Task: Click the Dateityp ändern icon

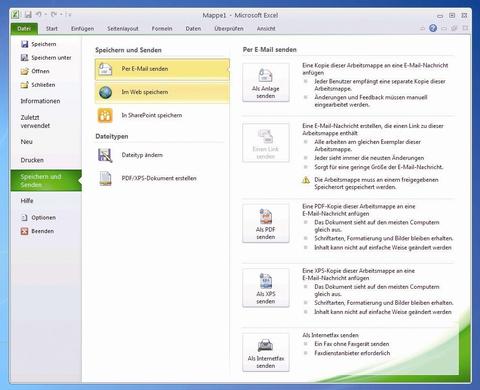Action: coord(105,155)
